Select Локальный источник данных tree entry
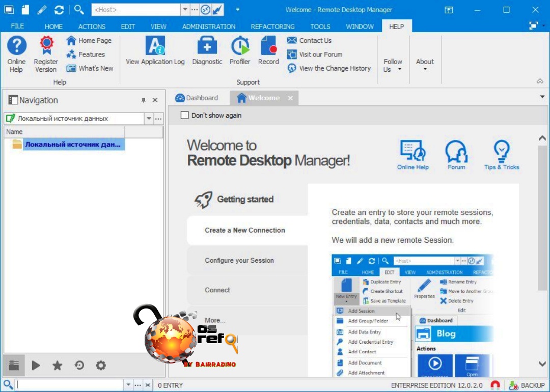Image resolution: width=550 pixels, height=392 pixels. coord(73,145)
